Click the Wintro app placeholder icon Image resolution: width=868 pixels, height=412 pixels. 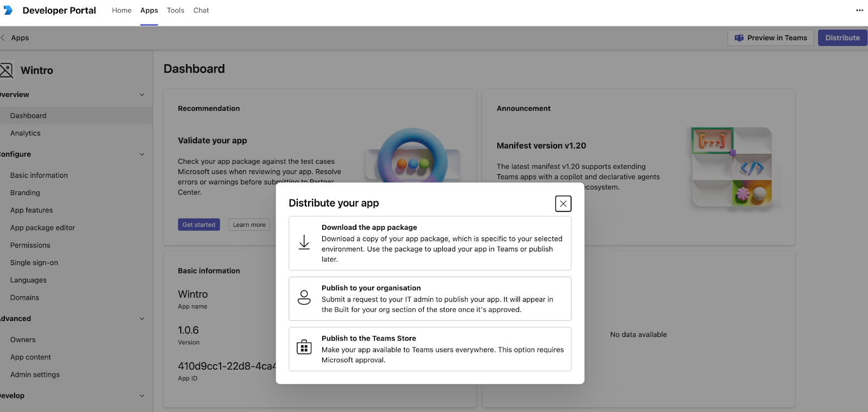(6, 70)
